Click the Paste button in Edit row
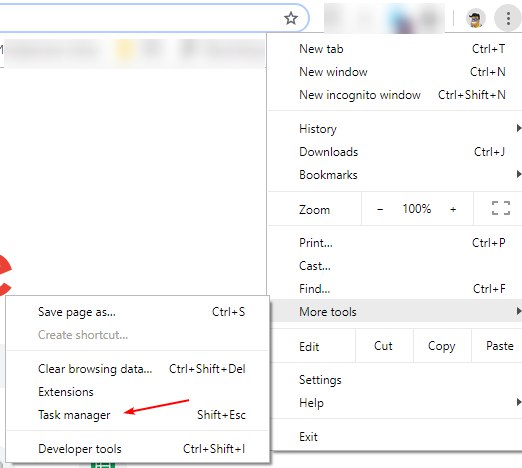 pyautogui.click(x=497, y=346)
